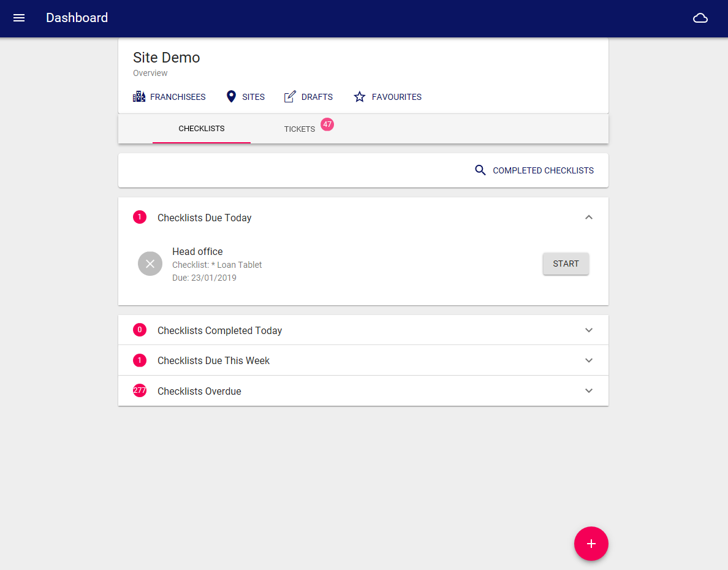Expand Checklists Completed Today section
728x570 pixels.
point(589,330)
